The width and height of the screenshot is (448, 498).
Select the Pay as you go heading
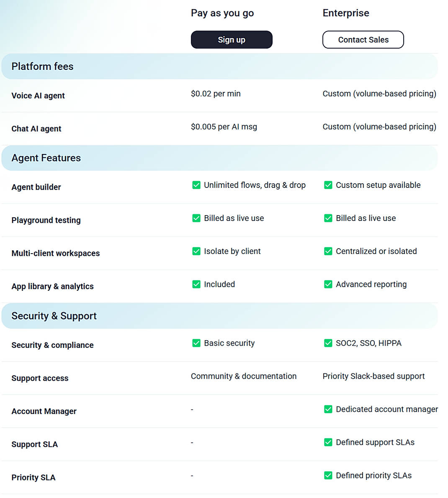222,13
